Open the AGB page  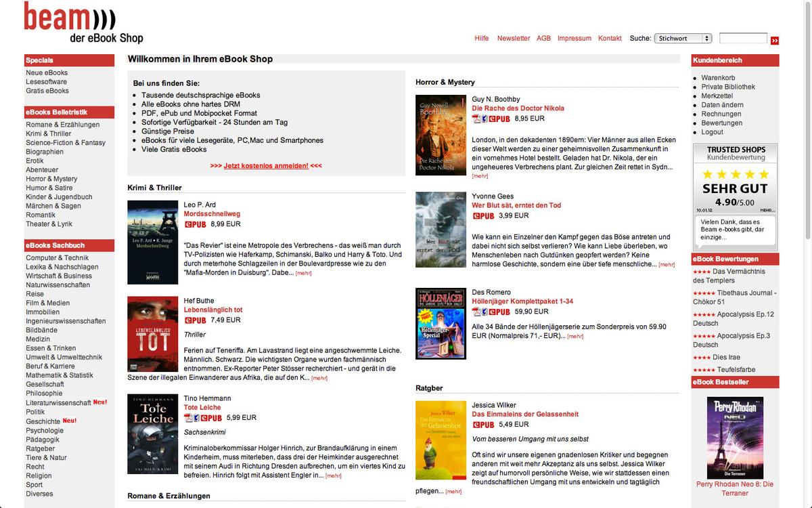pos(544,39)
